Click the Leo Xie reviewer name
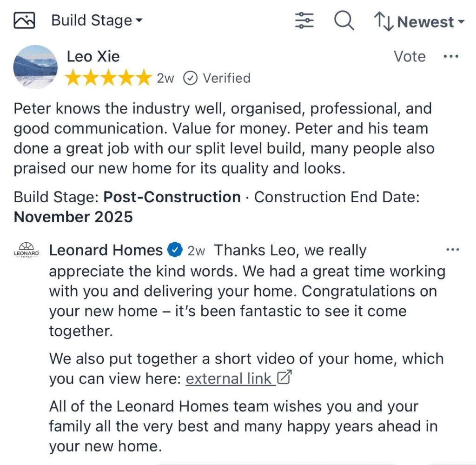Image resolution: width=476 pixels, height=465 pixels. [93, 56]
